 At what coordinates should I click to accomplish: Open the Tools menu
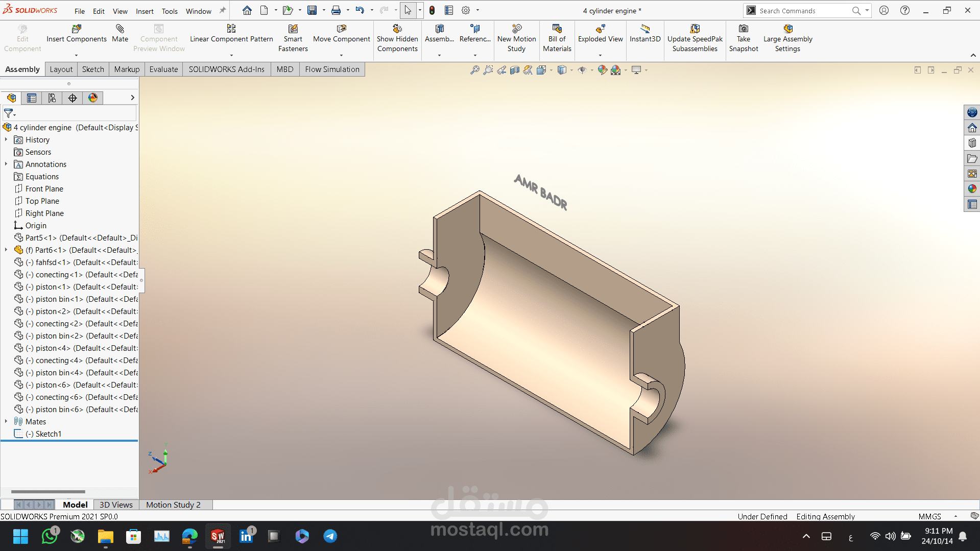[170, 11]
